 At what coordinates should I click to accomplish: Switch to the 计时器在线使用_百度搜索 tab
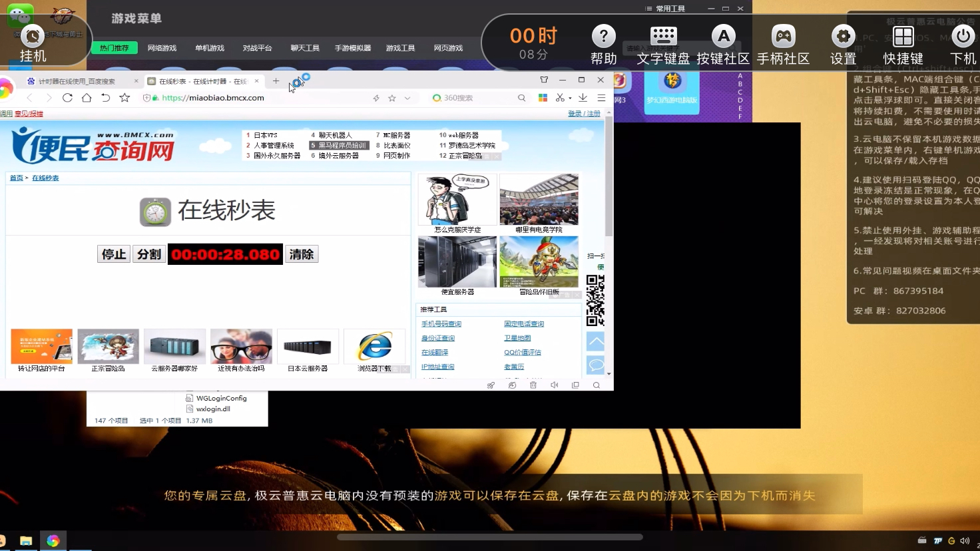pyautogui.click(x=77, y=81)
